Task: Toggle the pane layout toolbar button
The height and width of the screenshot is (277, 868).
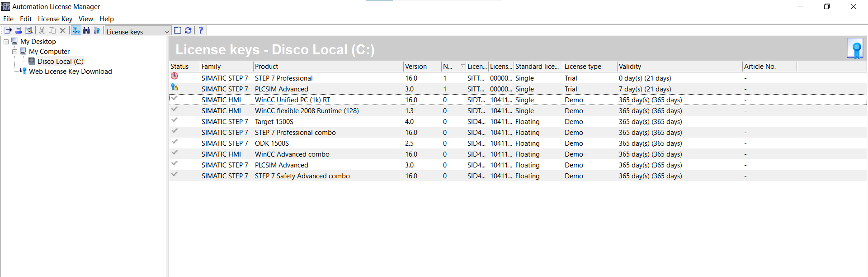Action: pyautogui.click(x=178, y=30)
